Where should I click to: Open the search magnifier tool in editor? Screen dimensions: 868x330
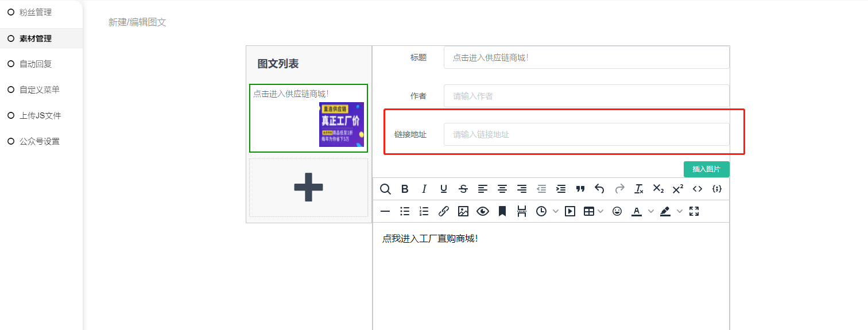(385, 189)
